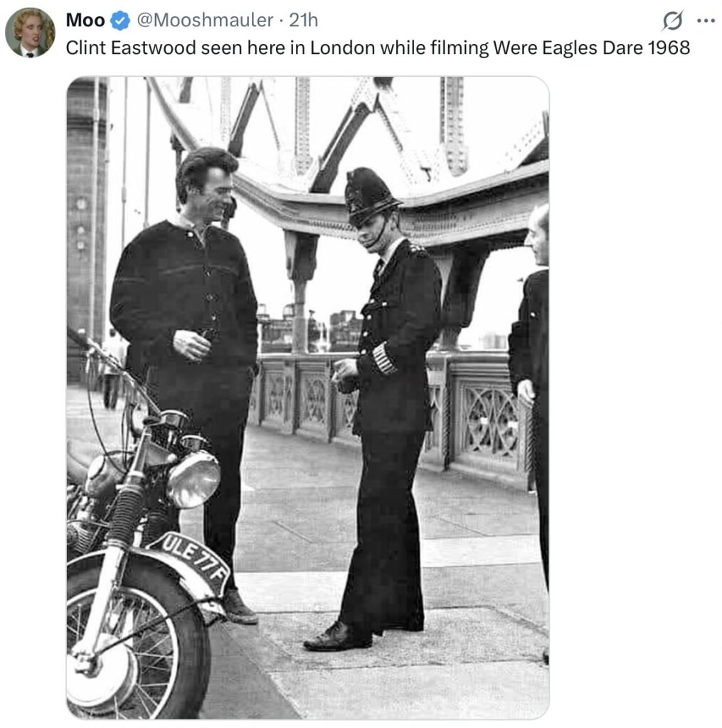
Task: Click the blue verified badge
Action: click(121, 21)
